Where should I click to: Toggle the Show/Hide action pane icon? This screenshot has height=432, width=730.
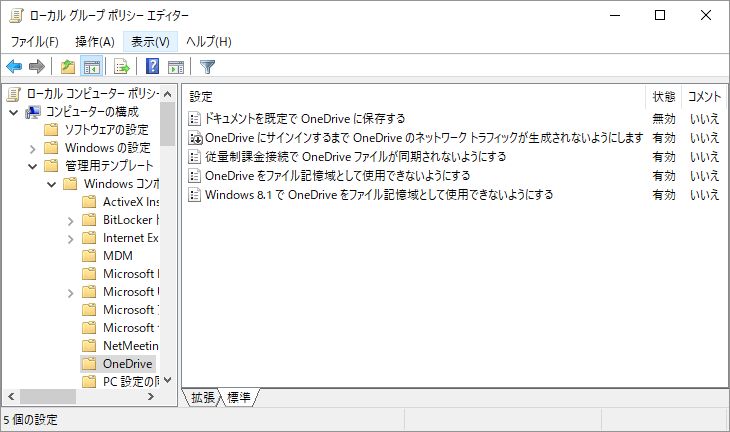tap(176, 67)
